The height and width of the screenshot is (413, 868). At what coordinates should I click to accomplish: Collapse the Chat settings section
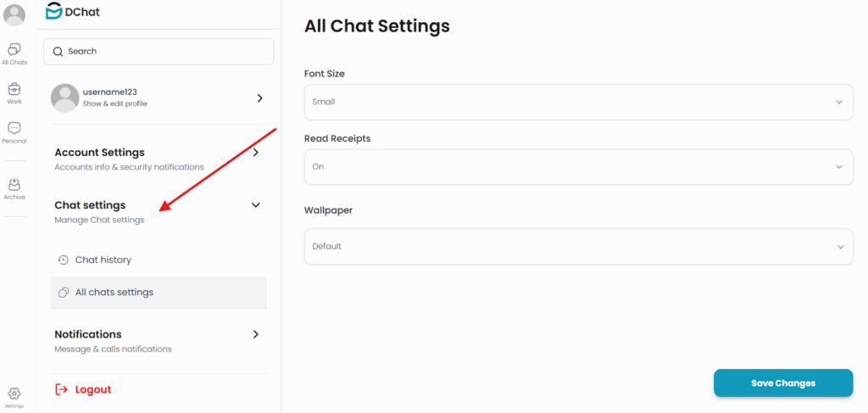click(256, 205)
